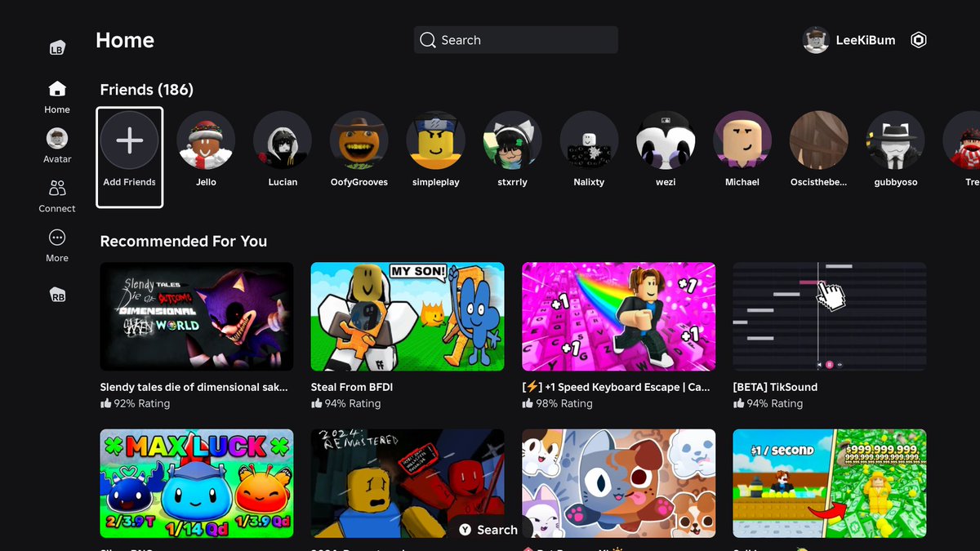Click the search magnifier icon
The width and height of the screenshot is (980, 551).
pos(428,40)
